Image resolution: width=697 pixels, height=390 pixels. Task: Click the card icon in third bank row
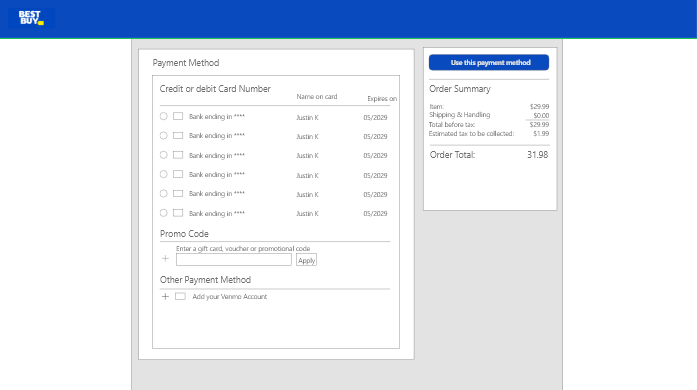tap(178, 155)
